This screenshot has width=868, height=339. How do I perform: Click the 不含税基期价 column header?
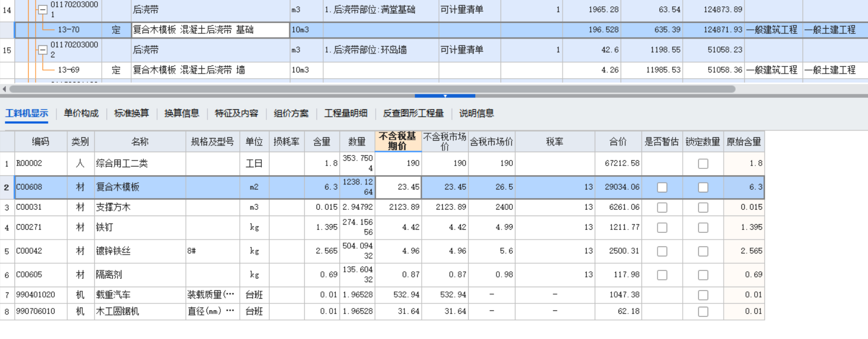coord(398,141)
